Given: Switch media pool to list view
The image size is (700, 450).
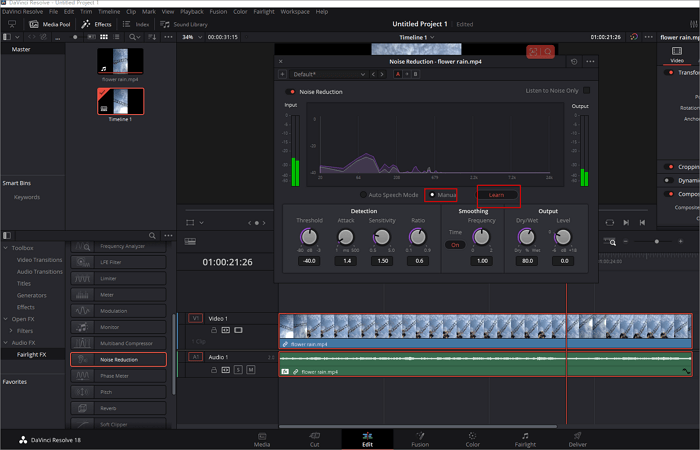Looking at the screenshot, I should 117,37.
